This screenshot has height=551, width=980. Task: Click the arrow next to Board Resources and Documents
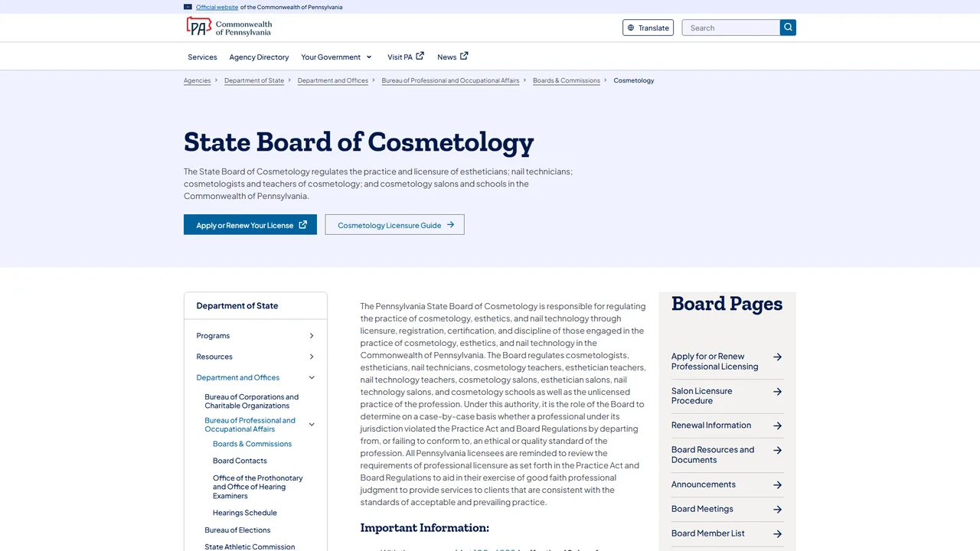click(777, 450)
